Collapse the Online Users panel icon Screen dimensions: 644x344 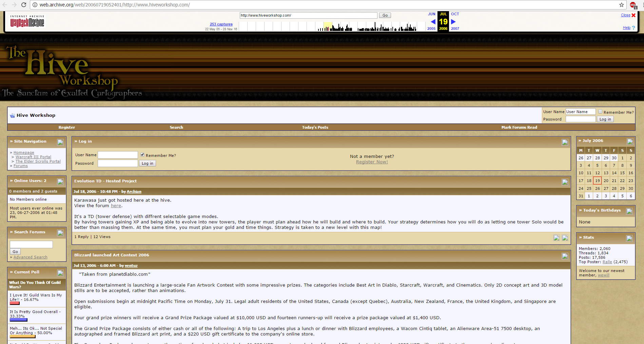[x=60, y=182]
